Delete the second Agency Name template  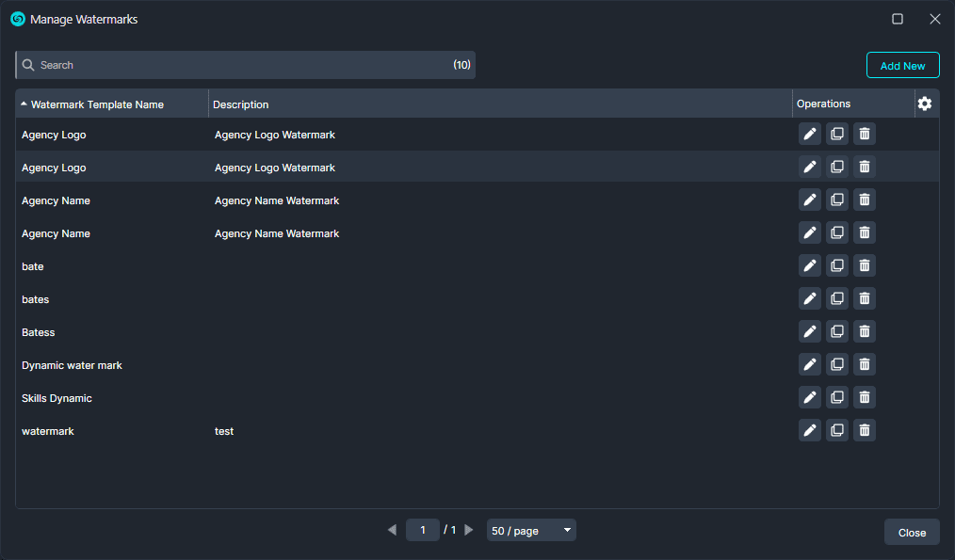[x=864, y=232]
